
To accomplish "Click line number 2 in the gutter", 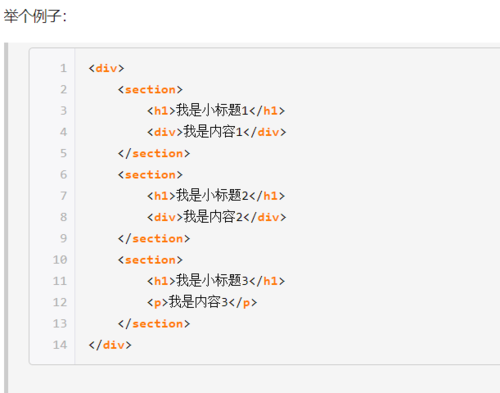I will coord(63,90).
